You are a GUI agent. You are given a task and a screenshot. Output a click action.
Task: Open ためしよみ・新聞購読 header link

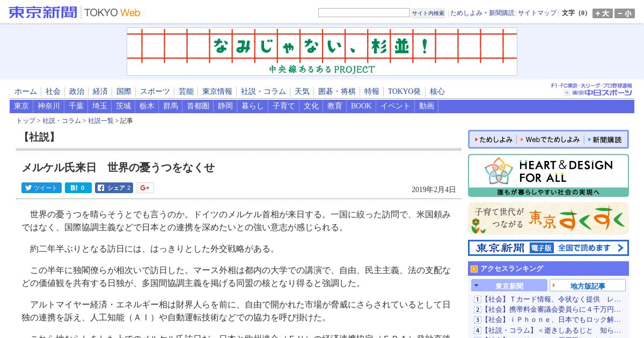pos(482,13)
